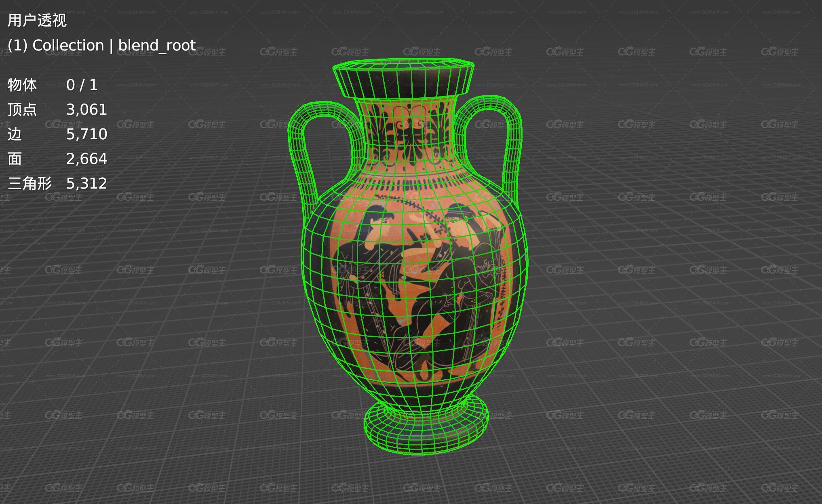This screenshot has height=504, width=822.
Task: Click the '三角形' stats label
Action: tap(30, 183)
